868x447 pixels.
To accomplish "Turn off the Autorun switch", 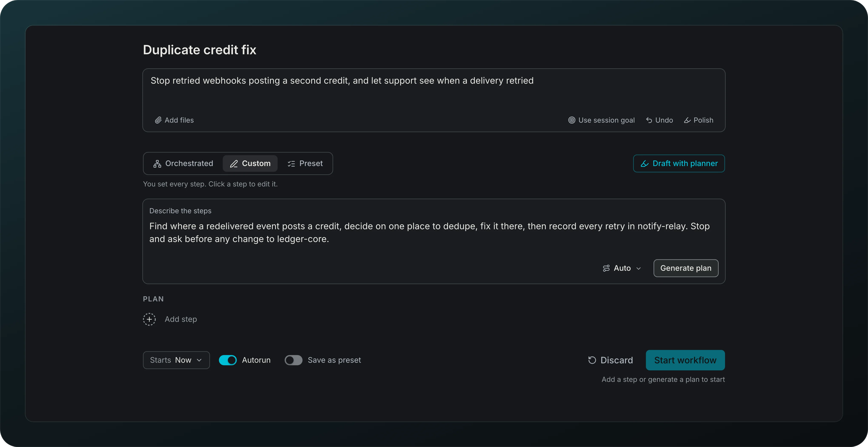I will tap(228, 360).
